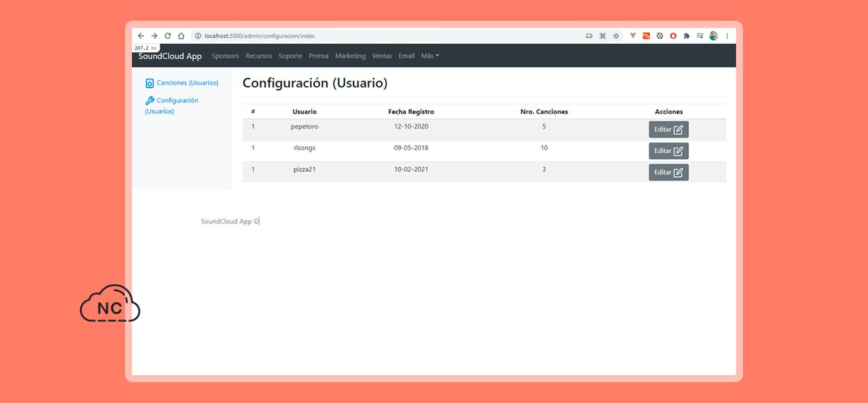Viewport: 868px width, 403px height.
Task: Click the date 10-02-2021
Action: [x=411, y=170]
